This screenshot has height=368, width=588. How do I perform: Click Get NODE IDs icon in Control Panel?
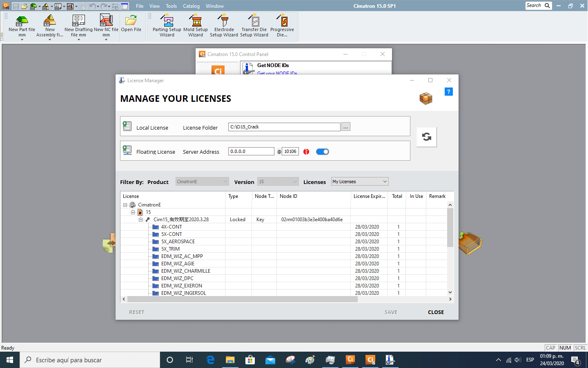click(249, 68)
